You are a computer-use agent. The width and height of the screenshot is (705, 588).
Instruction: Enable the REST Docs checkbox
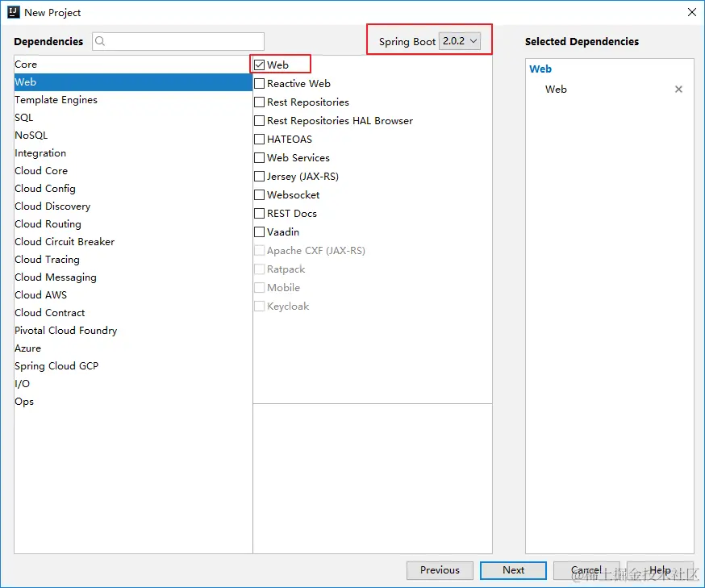tap(260, 213)
